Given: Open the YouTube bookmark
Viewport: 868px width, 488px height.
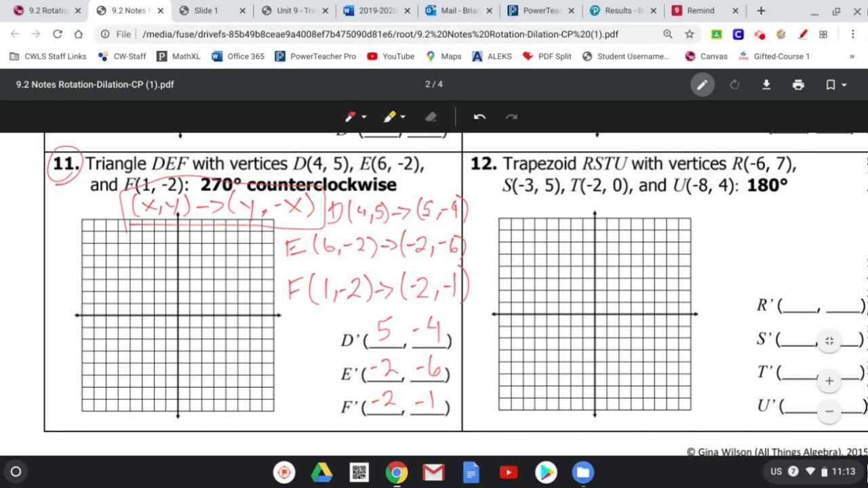Looking at the screenshot, I should (391, 56).
